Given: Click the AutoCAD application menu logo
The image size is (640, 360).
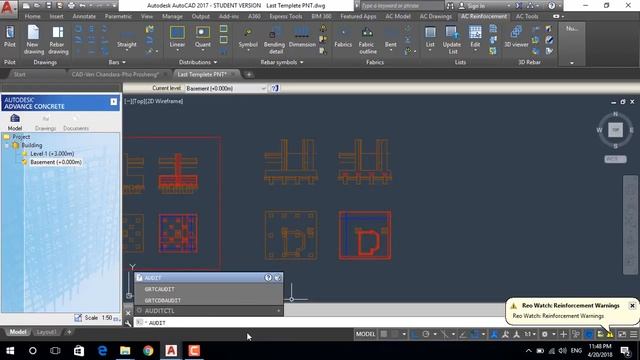Looking at the screenshot, I should [8, 7].
